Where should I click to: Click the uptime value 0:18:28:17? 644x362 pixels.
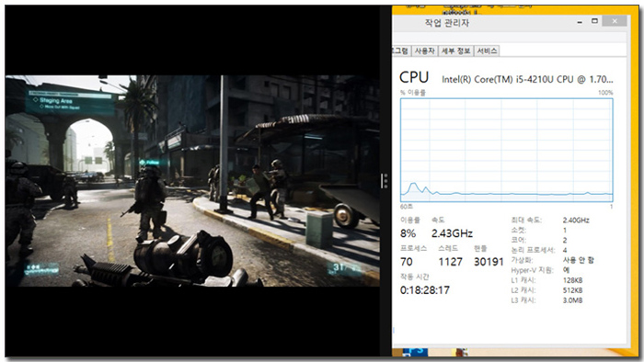(425, 290)
